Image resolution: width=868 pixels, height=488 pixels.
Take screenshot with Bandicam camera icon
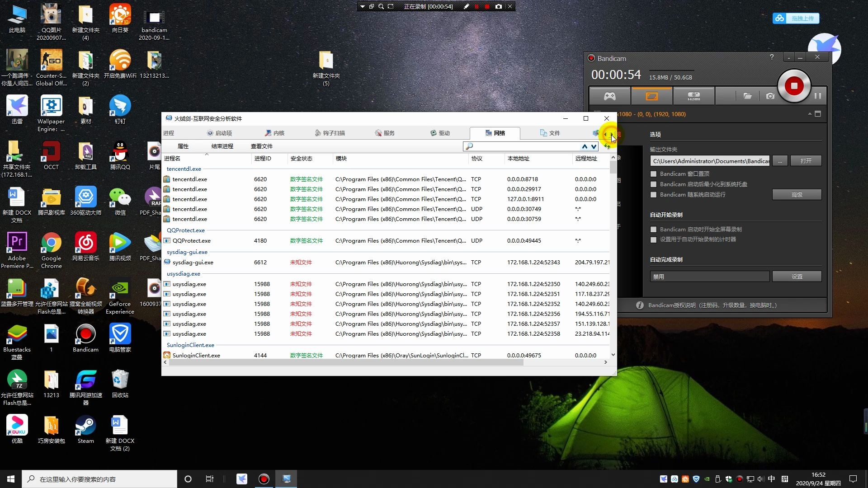pyautogui.click(x=770, y=96)
